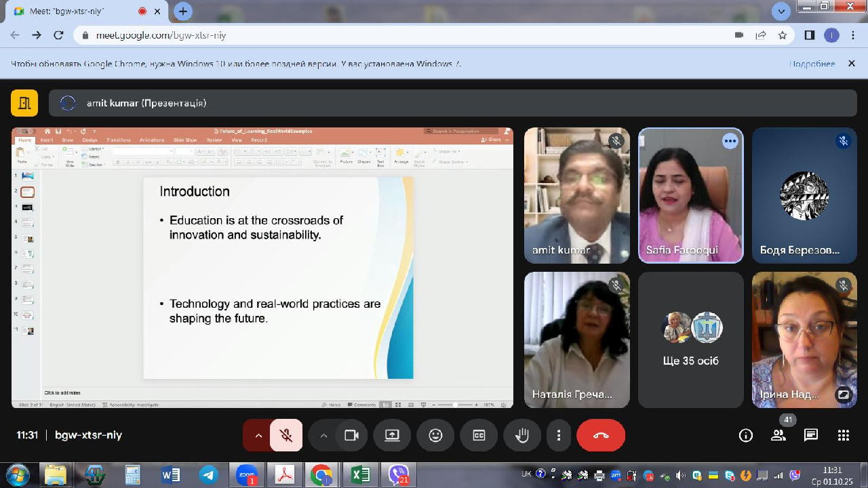
Task: Open the activities grid icon
Action: pos(843,436)
